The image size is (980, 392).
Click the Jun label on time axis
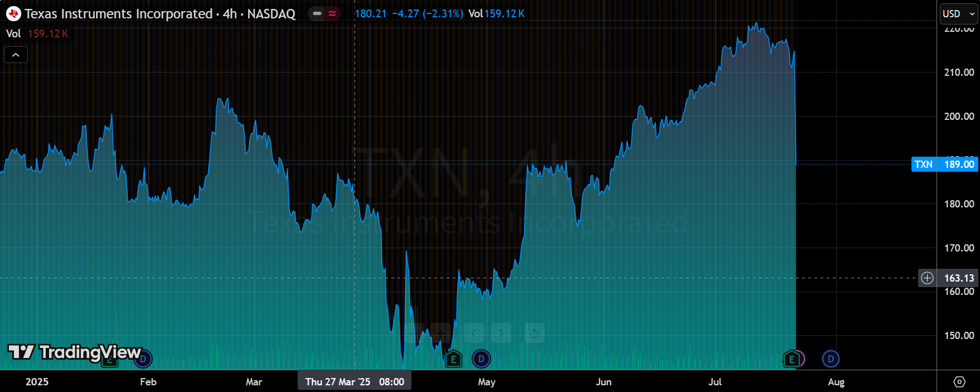[604, 382]
